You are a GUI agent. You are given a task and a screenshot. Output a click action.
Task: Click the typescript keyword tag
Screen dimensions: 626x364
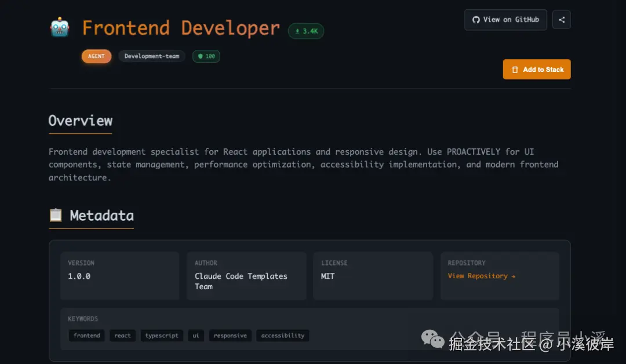click(x=162, y=336)
